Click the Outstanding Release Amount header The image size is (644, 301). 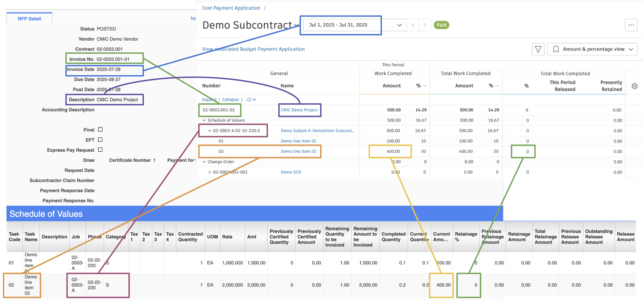tap(599, 237)
